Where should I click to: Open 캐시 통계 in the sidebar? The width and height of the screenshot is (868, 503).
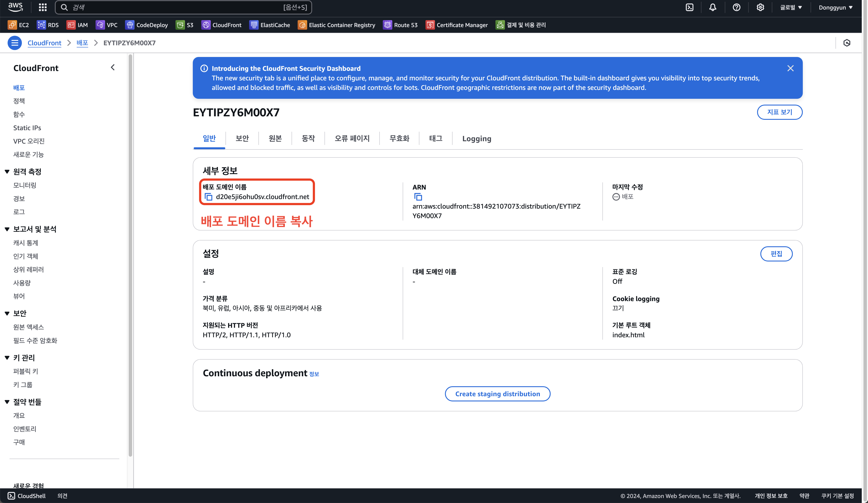tap(26, 243)
